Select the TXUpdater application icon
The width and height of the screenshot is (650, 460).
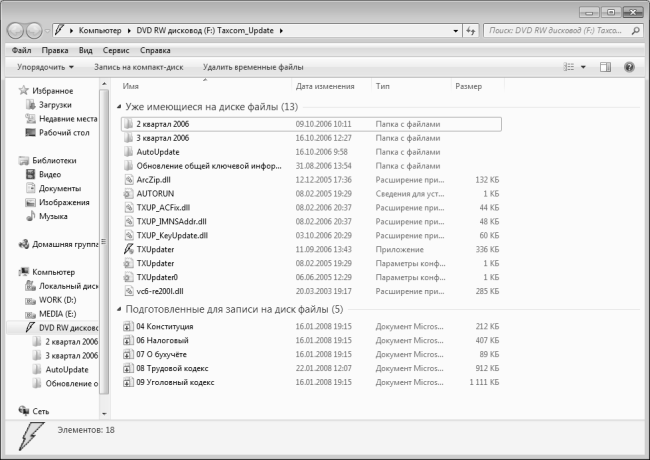pos(129,249)
